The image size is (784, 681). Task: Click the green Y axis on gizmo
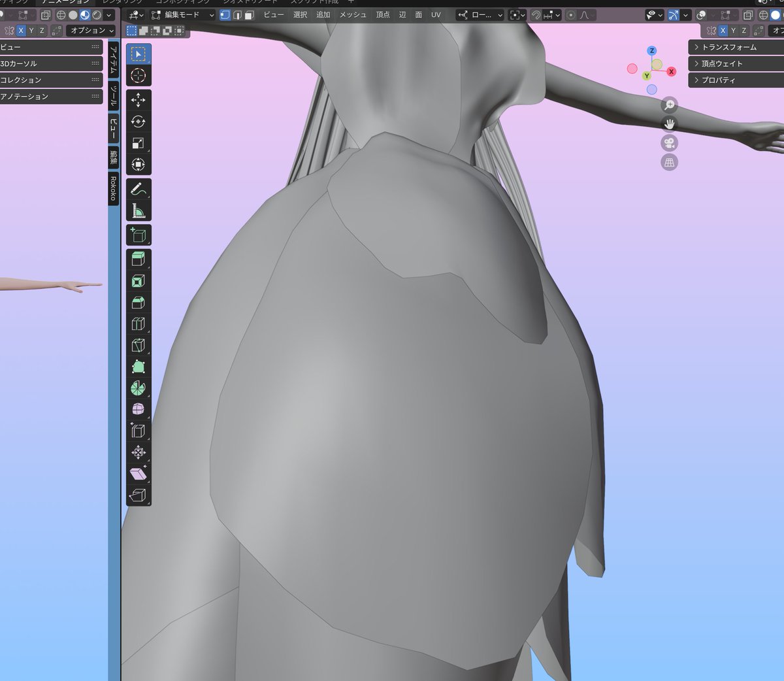646,76
